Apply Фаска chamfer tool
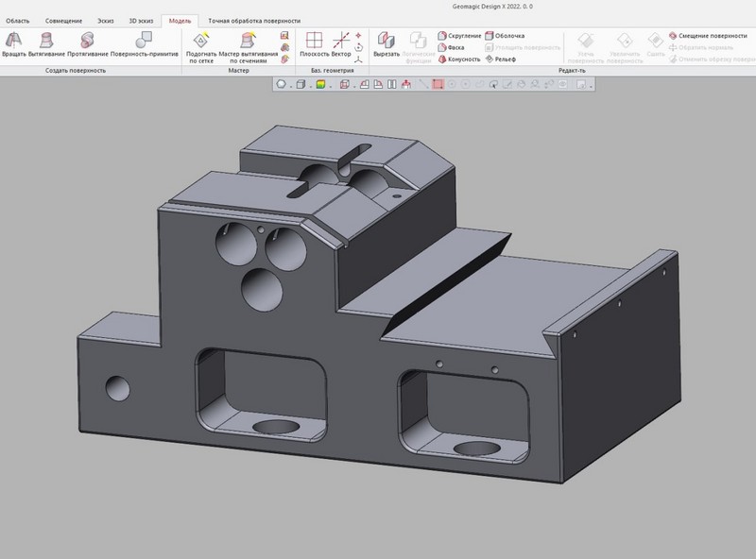Viewport: 756px width, 559px height. click(452, 47)
